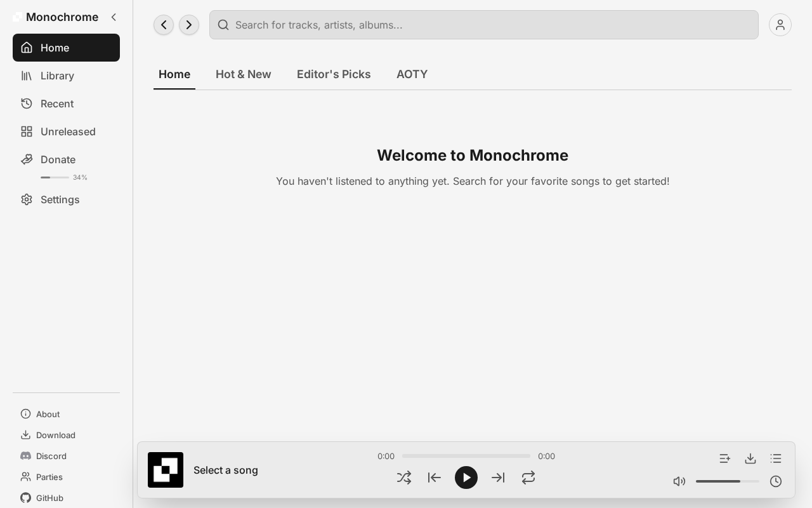Viewport: 812px width, 508px height.
Task: Adjust the volume slider
Action: tap(728, 481)
